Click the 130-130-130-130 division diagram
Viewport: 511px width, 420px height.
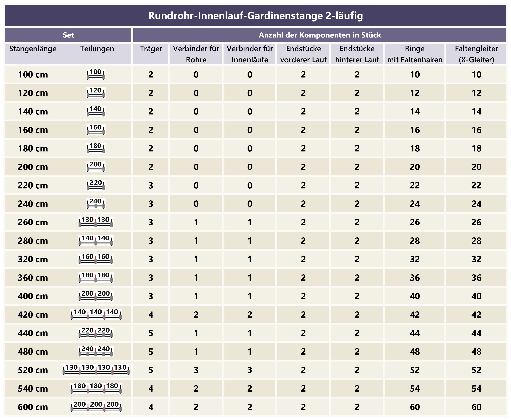pyautogui.click(x=96, y=370)
